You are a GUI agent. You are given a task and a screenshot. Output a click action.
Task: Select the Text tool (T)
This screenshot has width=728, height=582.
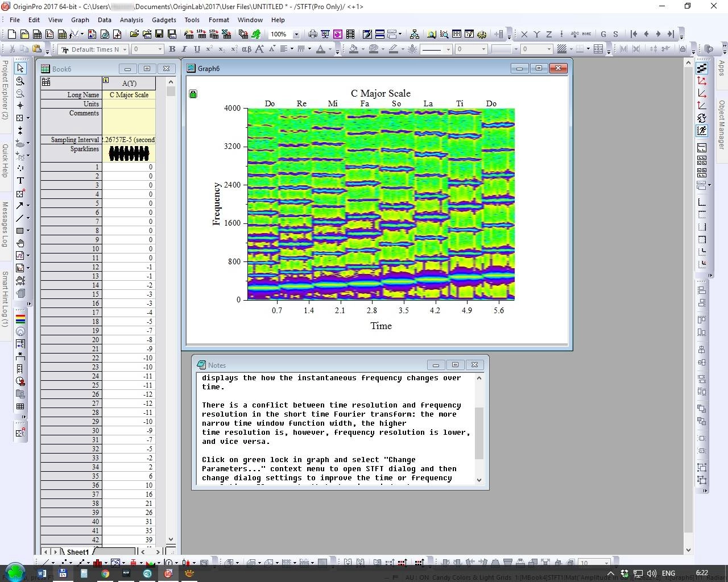(20, 181)
